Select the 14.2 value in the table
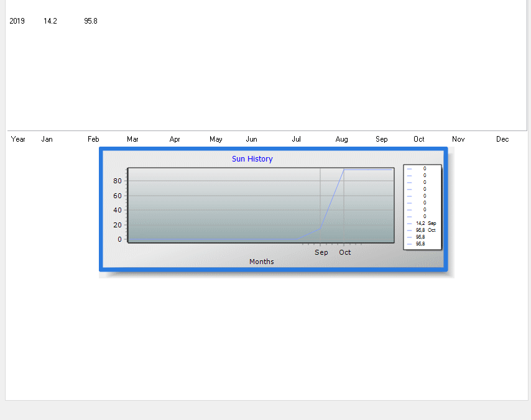This screenshot has width=531, height=420. click(50, 21)
